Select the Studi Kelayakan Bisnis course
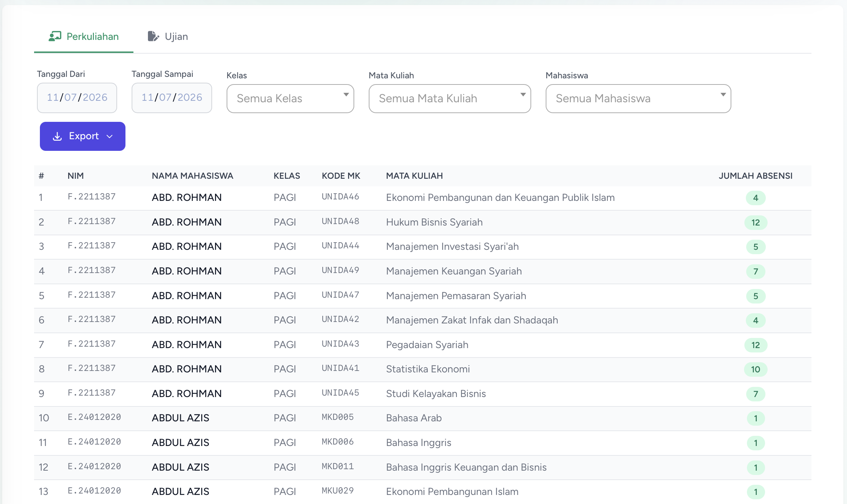Screen dimensions: 847x504 [x=436, y=394]
